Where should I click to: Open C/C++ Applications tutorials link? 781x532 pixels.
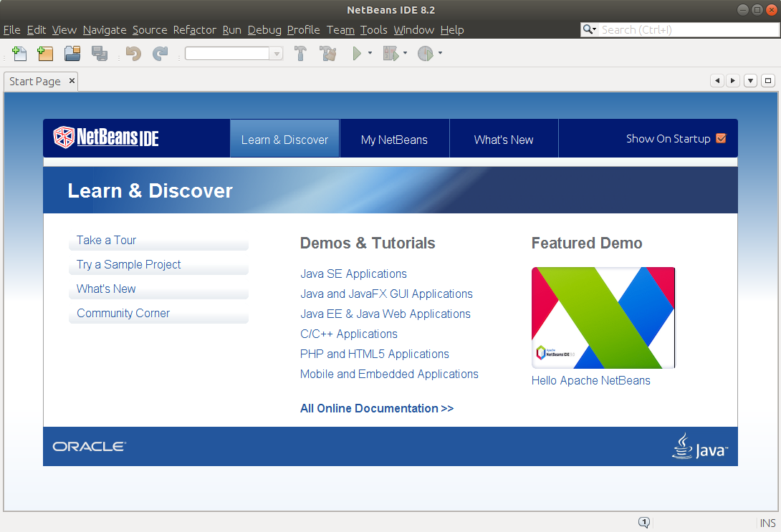coord(349,334)
